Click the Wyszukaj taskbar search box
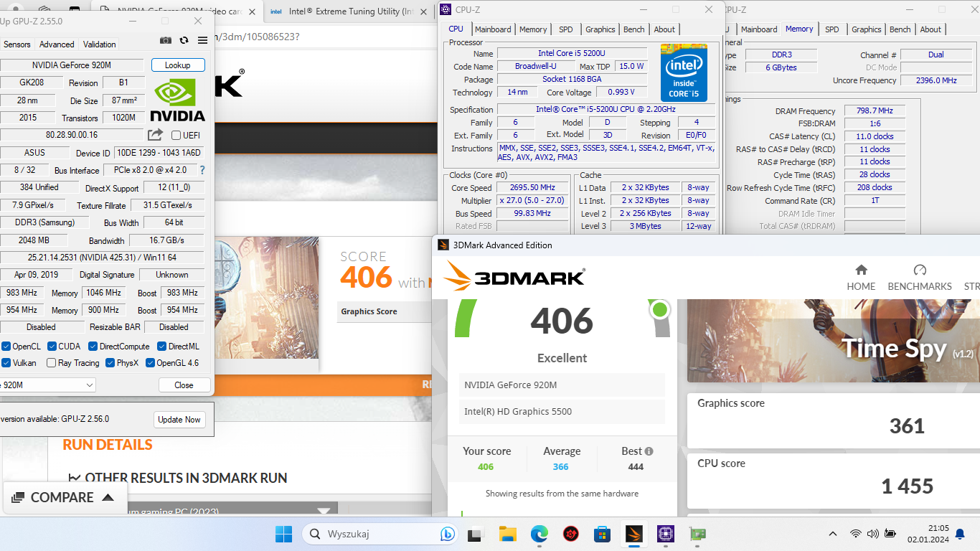Screen dimensions: 980x551 pyautogui.click(x=379, y=534)
